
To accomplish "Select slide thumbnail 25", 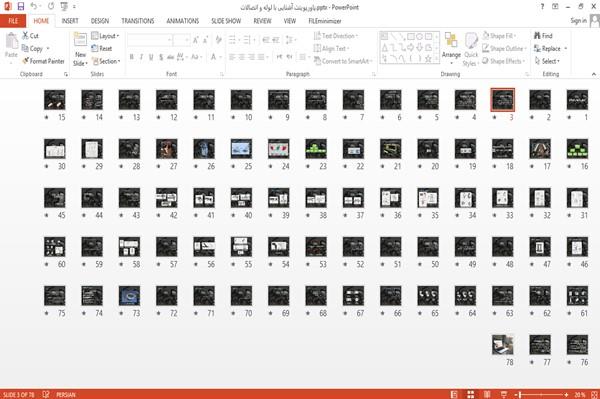I will 241,148.
